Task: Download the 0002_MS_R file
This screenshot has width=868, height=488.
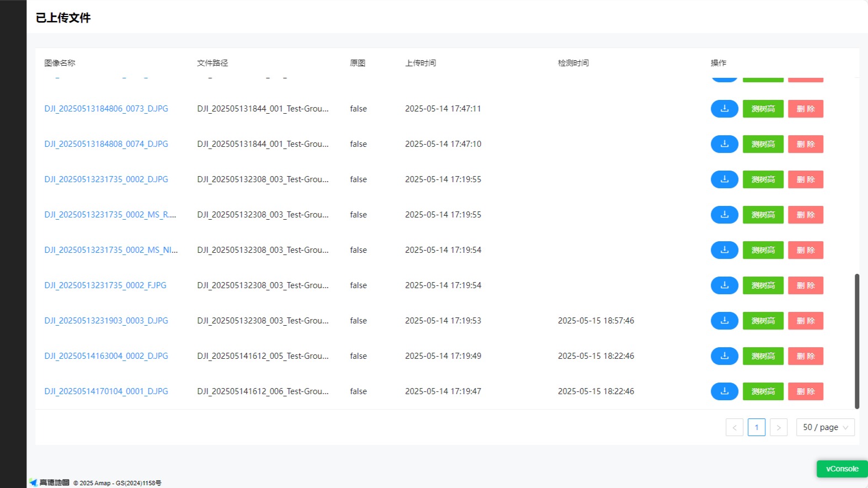Action: click(x=724, y=215)
